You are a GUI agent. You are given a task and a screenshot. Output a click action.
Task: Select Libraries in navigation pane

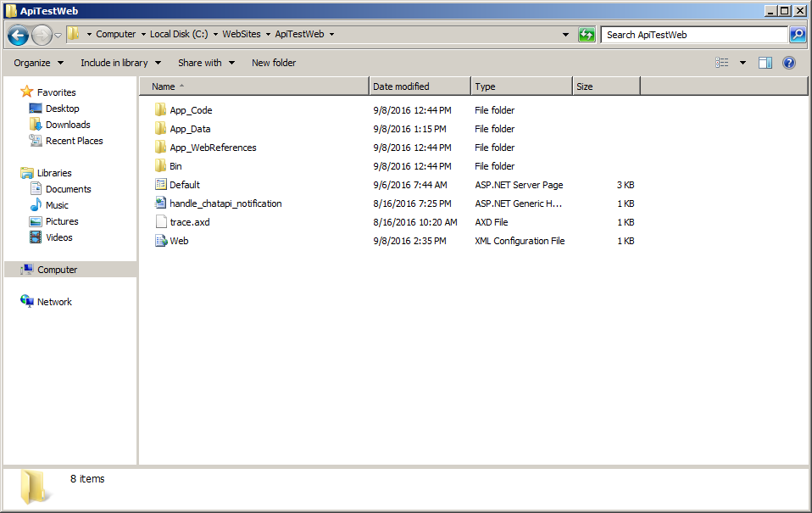point(54,173)
